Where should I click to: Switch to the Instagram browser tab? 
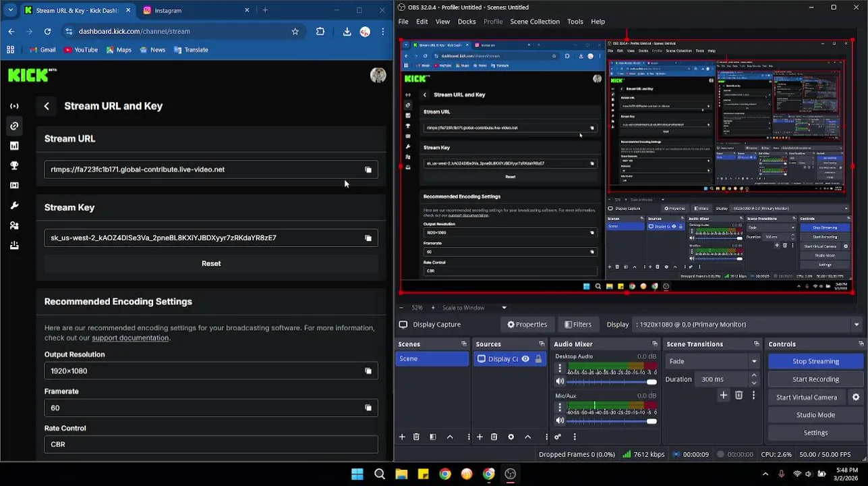(195, 10)
